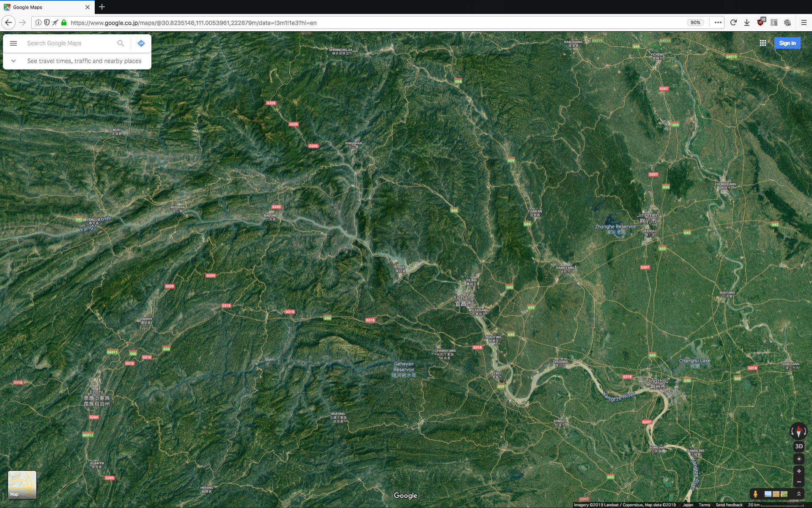Open the Google Maps hamburger menu
Viewport: 812px width, 508px height.
point(14,43)
